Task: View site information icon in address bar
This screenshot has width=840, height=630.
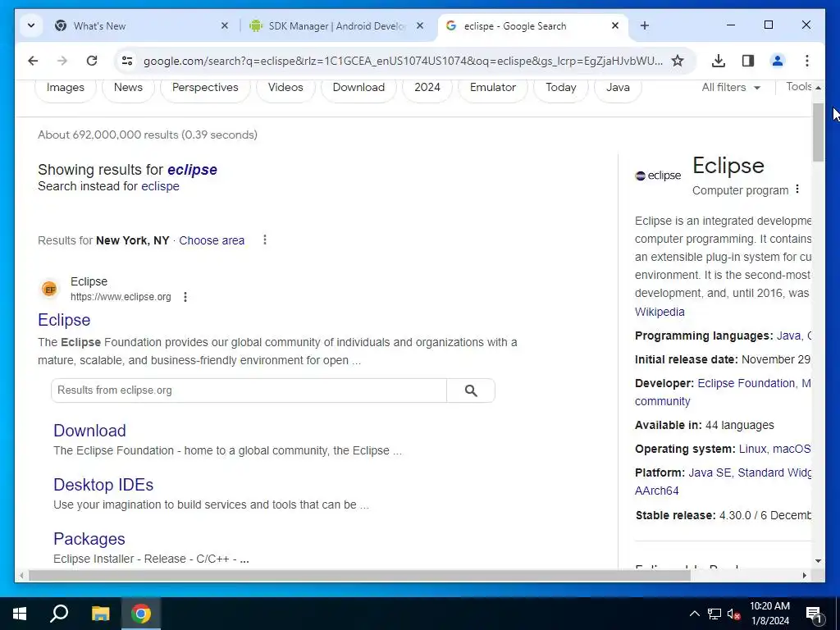Action: coord(127,61)
